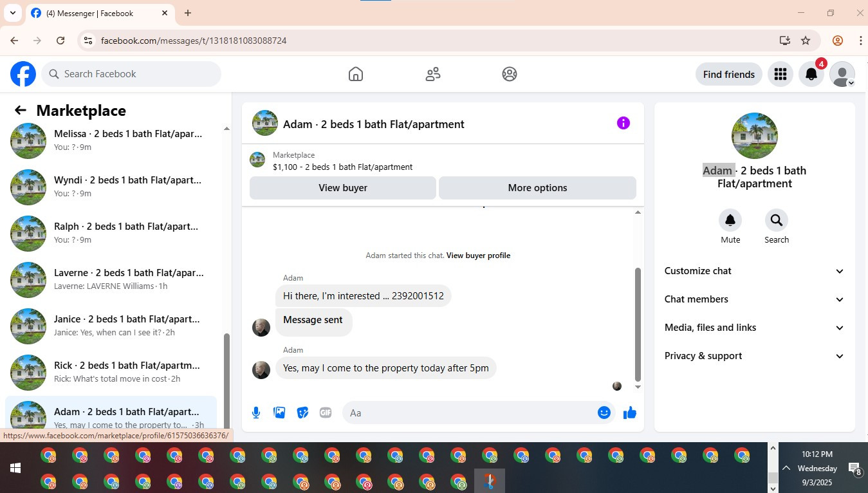Open the Groups icon in the top navigation
This screenshot has height=493, width=868.
(510, 74)
